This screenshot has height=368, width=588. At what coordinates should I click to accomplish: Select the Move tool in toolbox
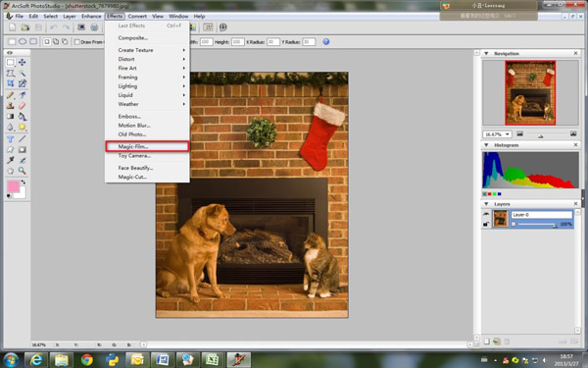pos(23,63)
